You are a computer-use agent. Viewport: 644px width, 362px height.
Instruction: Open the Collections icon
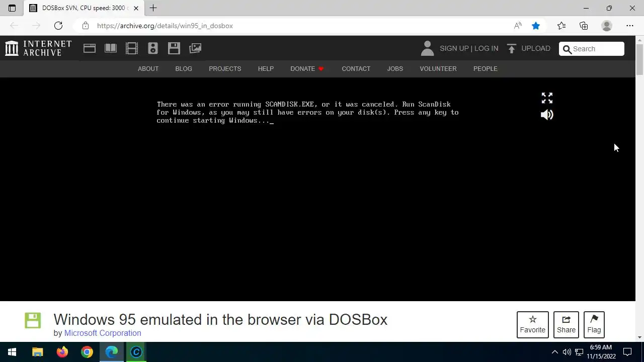coord(584,26)
